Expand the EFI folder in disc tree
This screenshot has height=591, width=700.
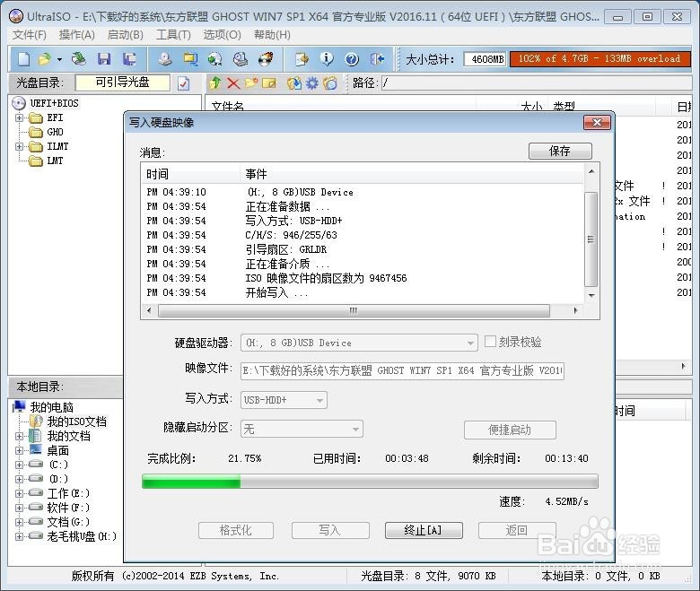pyautogui.click(x=19, y=118)
